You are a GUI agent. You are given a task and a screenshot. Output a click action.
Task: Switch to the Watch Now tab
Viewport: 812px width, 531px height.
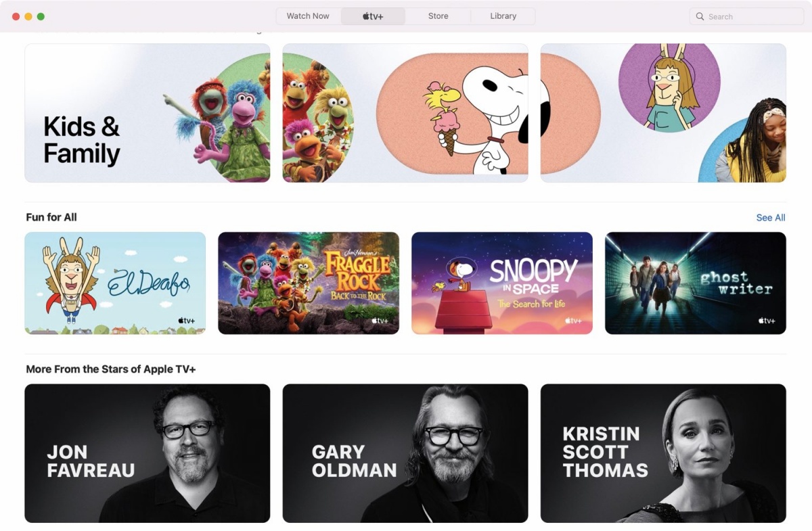tap(308, 16)
